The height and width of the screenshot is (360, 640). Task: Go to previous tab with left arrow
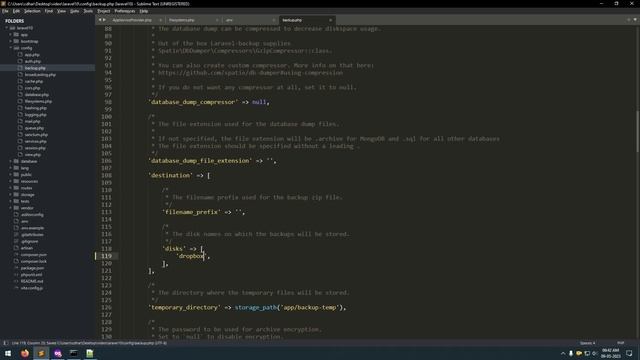click(100, 20)
